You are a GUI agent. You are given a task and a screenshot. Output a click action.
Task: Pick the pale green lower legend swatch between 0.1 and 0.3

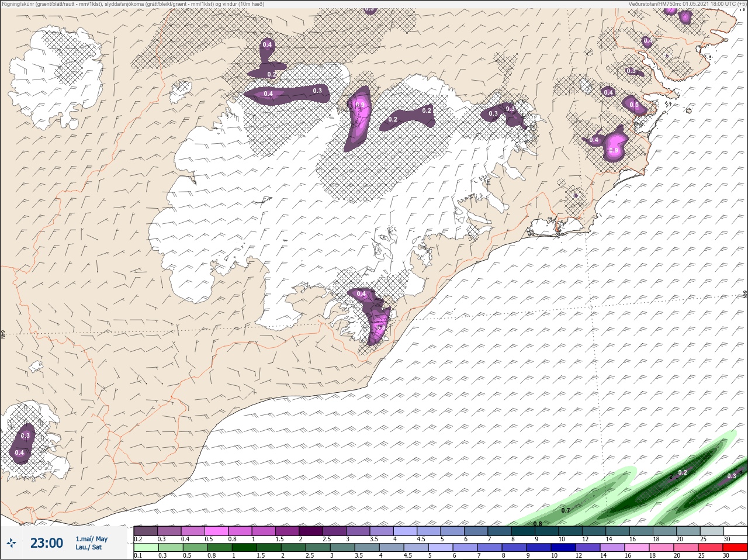click(x=146, y=548)
